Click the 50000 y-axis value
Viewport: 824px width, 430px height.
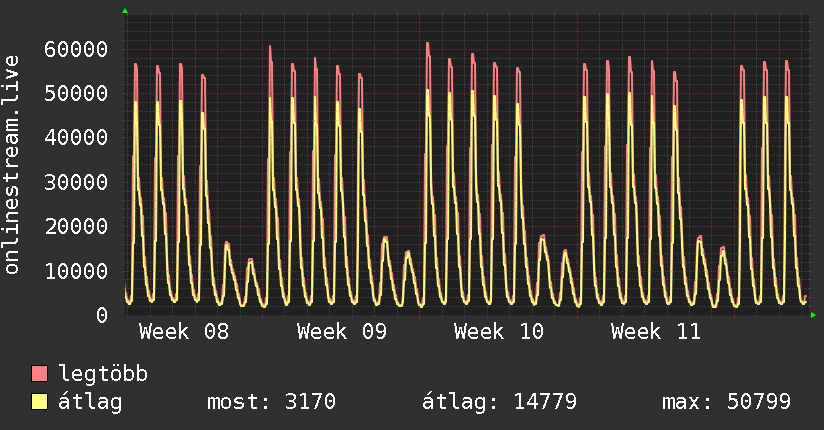tap(77, 93)
